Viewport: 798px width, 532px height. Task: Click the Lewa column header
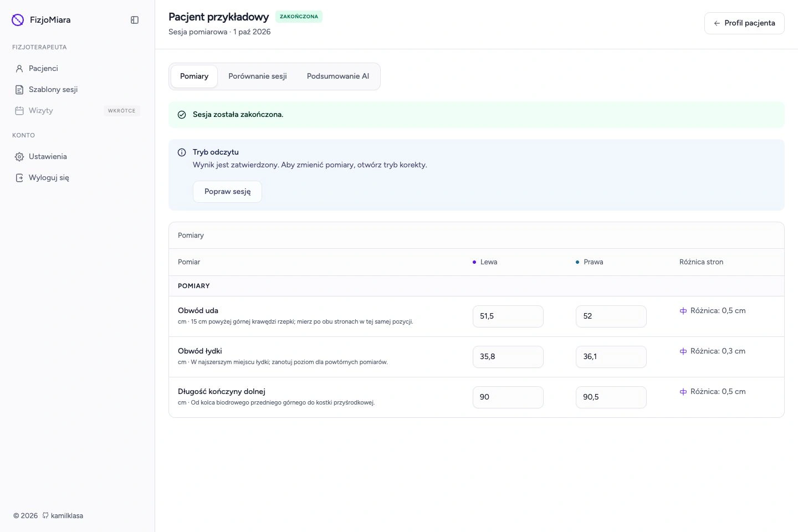tap(485, 262)
